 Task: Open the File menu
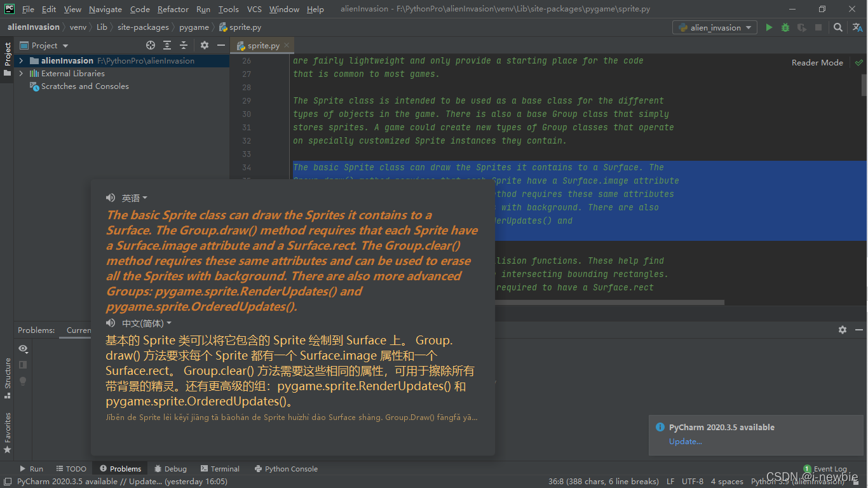tap(28, 9)
